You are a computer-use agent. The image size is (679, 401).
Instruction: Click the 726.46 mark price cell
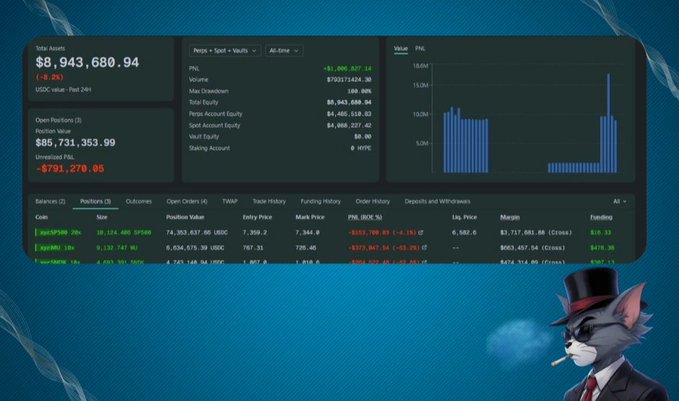[x=306, y=248]
